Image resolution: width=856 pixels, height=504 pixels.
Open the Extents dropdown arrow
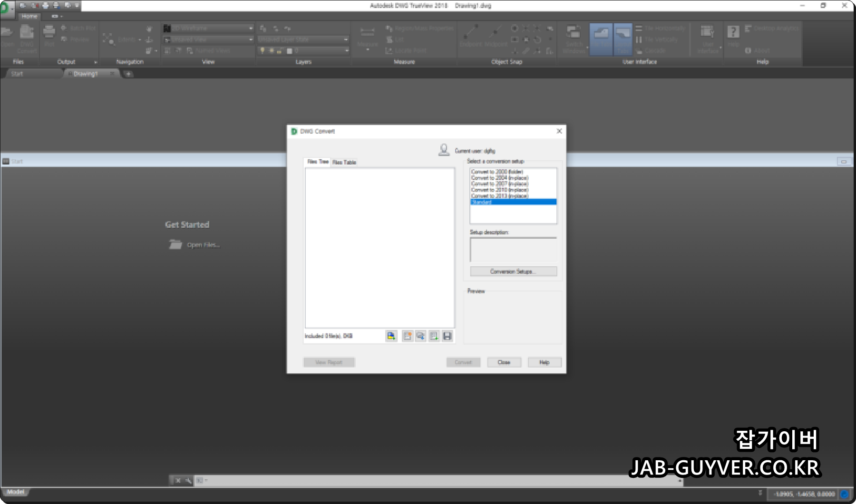coord(140,39)
